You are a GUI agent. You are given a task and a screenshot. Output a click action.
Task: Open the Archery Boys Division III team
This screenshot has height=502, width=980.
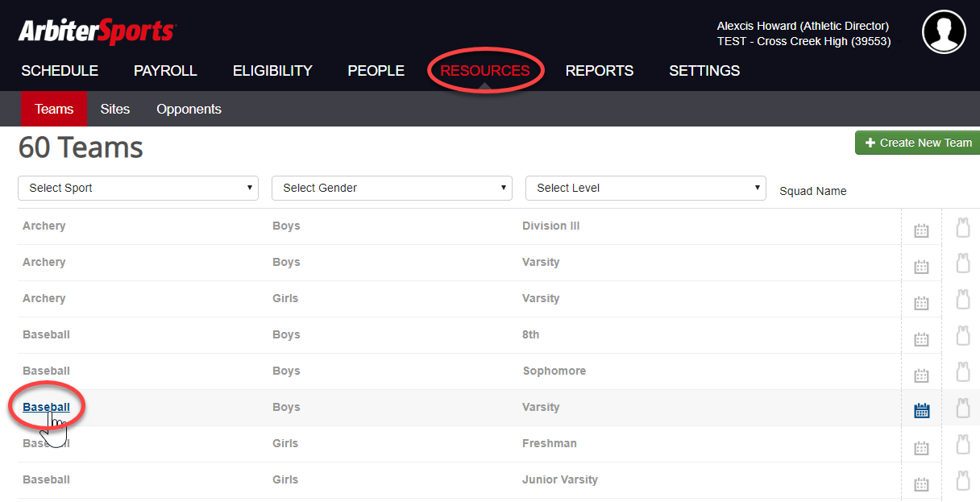click(44, 226)
